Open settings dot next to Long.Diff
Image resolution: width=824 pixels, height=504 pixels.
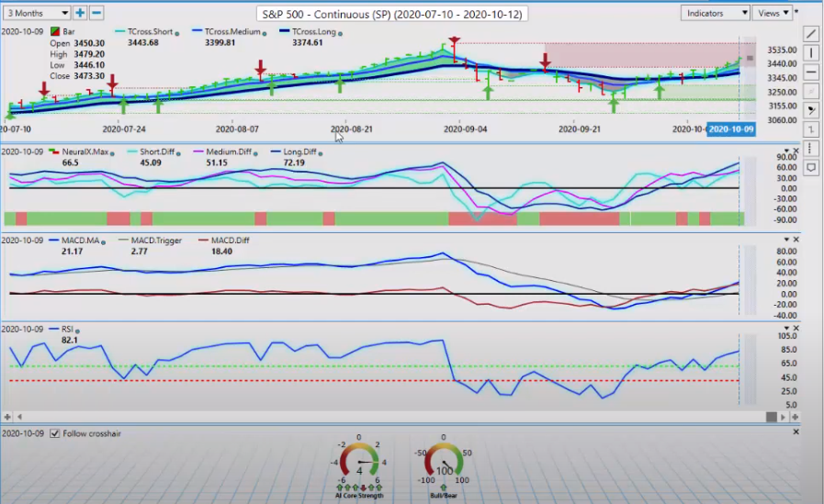pos(321,154)
